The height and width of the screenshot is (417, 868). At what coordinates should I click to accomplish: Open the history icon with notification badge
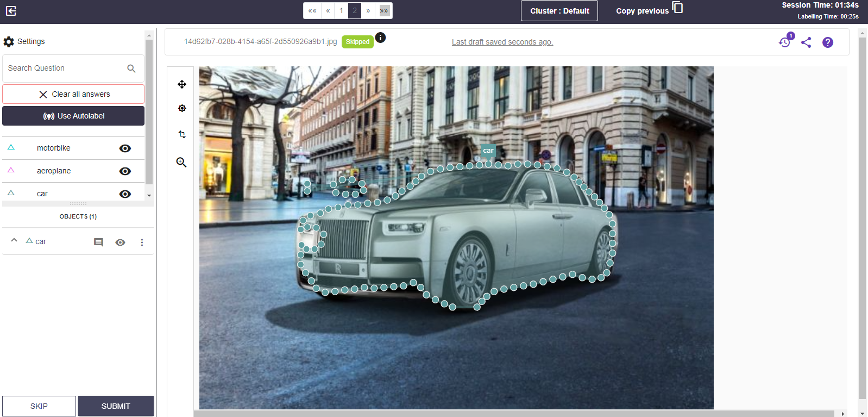click(785, 42)
